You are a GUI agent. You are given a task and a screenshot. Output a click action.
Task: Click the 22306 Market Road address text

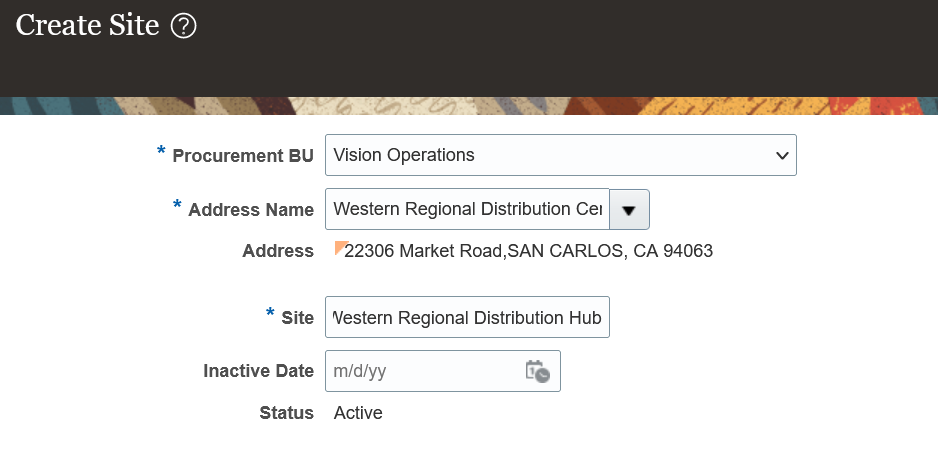point(528,251)
